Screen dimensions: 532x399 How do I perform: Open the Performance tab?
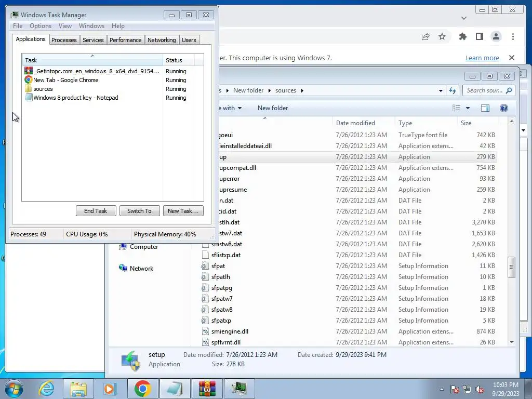pos(125,40)
